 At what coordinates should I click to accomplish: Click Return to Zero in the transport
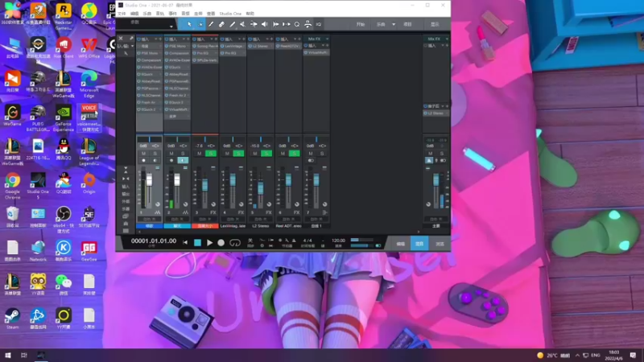[185, 243]
